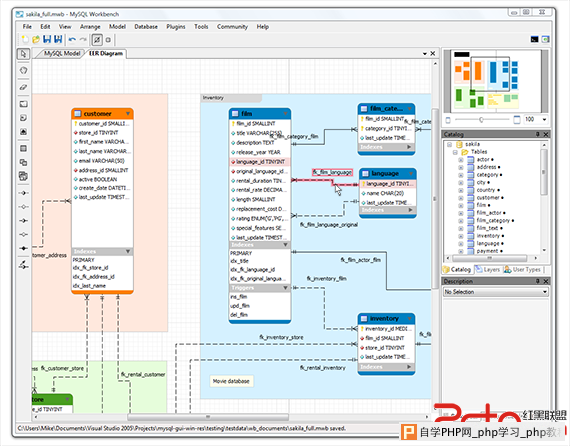Open the No Selection dropdown
Viewport: 570px width, 446px height.
click(x=496, y=292)
